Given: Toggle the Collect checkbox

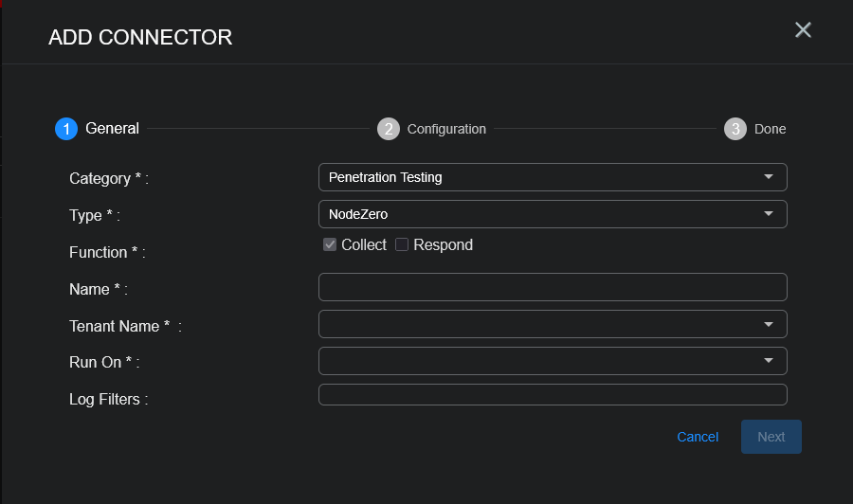Looking at the screenshot, I should tap(330, 245).
